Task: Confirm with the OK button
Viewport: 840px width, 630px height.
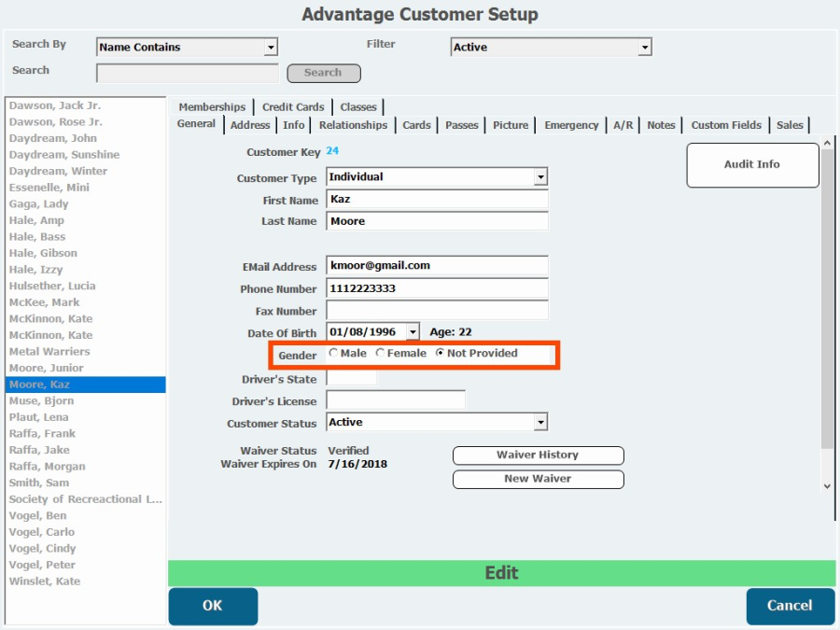Action: point(213,606)
